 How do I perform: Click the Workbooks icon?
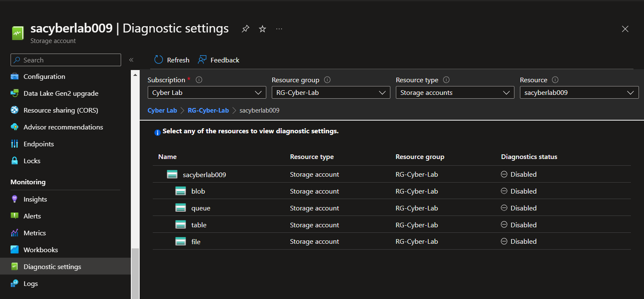[x=15, y=250]
